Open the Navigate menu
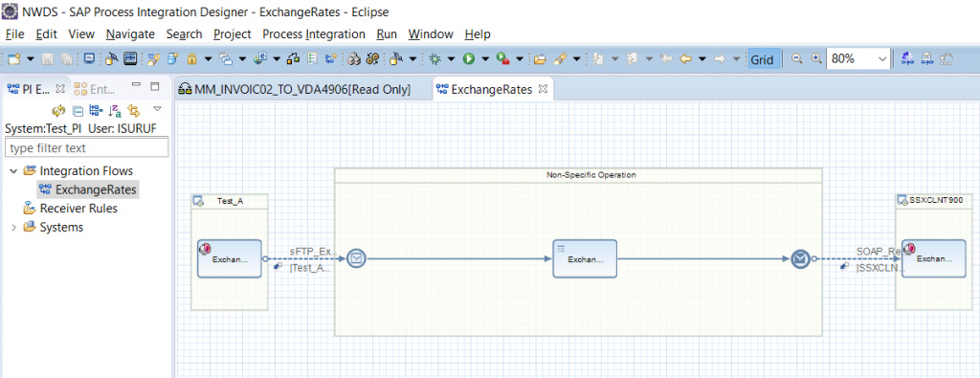The height and width of the screenshot is (378, 980). (x=130, y=33)
